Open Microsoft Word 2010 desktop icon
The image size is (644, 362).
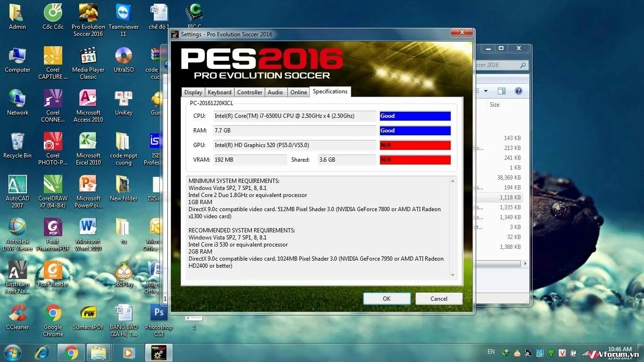pos(88,235)
